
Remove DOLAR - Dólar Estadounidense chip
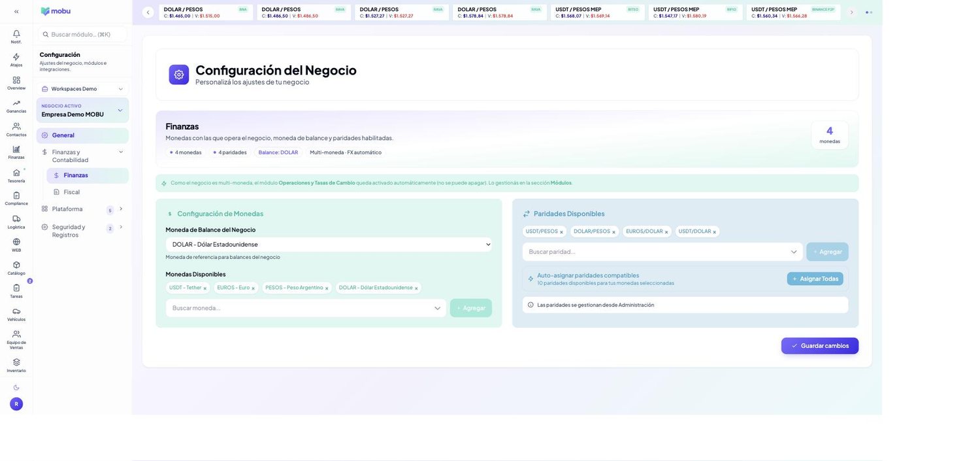[x=416, y=288]
